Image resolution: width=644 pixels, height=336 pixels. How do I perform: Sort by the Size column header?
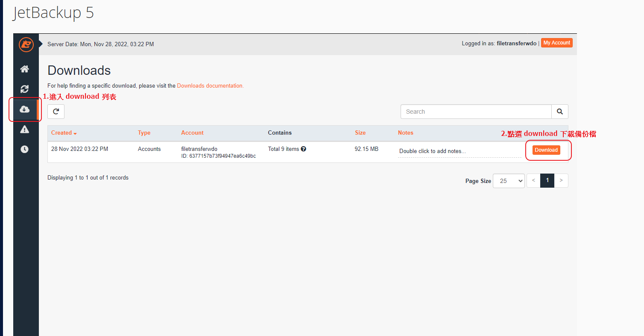[360, 133]
